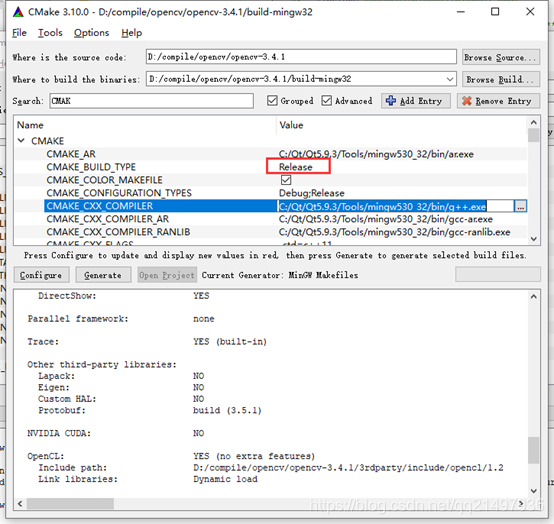Click the Generate button
Screen dimensions: 554x524
point(103,275)
